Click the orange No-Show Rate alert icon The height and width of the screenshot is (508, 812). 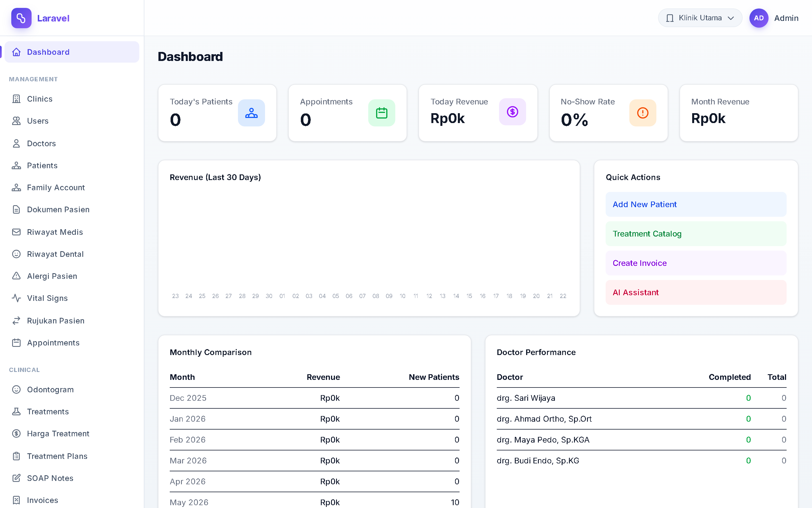(x=643, y=113)
